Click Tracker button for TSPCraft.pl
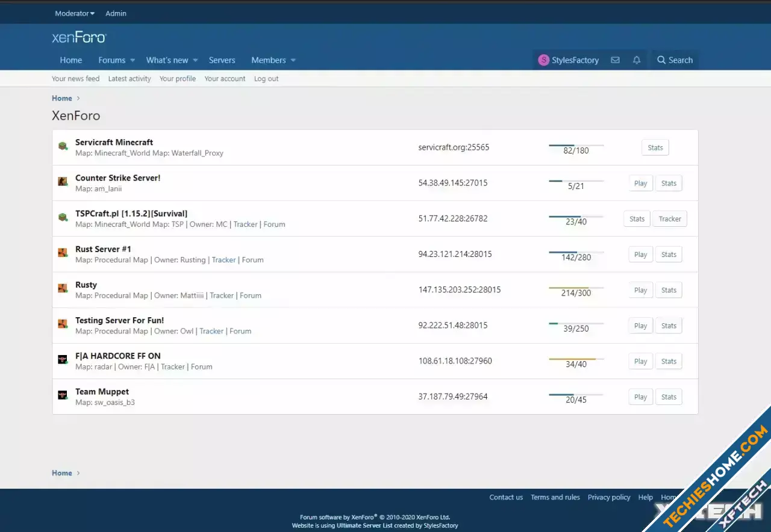Screen dimensions: 771x532 [670, 219]
